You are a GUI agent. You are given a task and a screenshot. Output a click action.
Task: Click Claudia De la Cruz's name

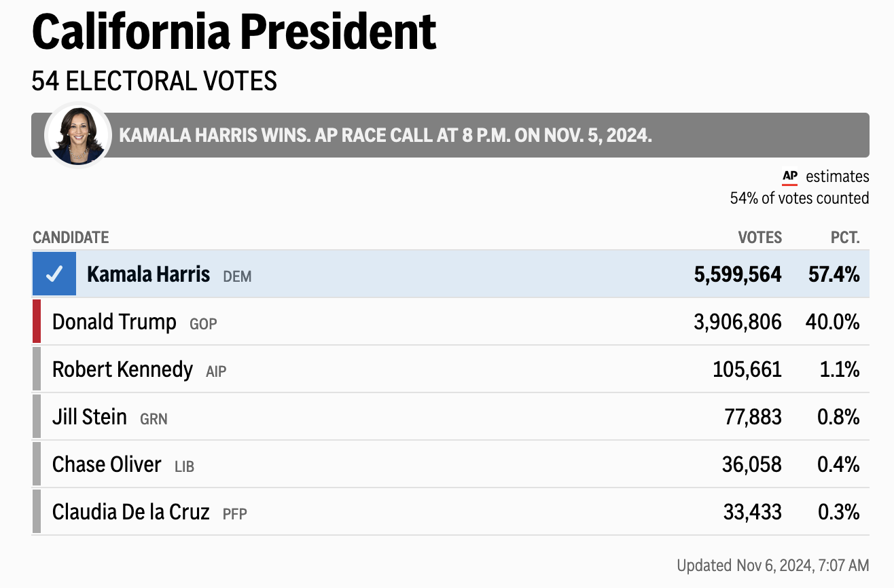130,512
